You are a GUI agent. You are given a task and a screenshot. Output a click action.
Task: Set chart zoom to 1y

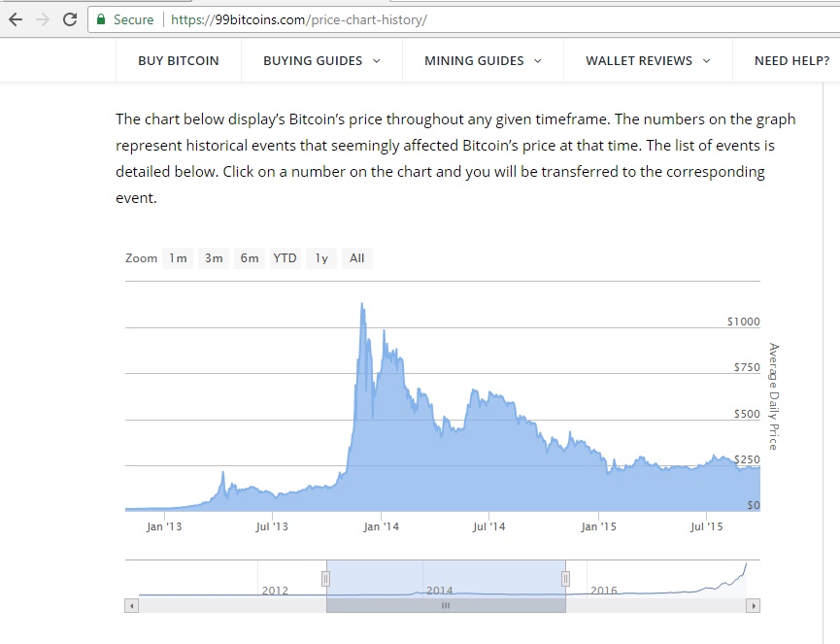coord(321,258)
